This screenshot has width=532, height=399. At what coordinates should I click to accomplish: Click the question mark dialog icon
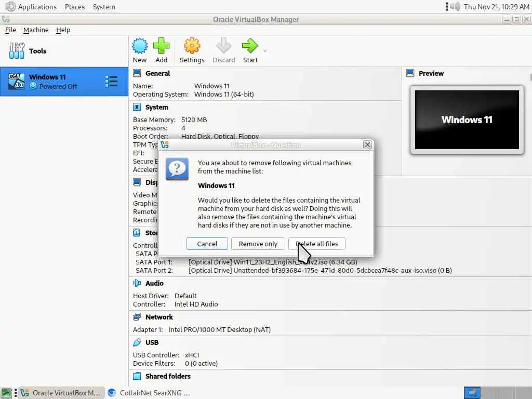click(x=177, y=169)
